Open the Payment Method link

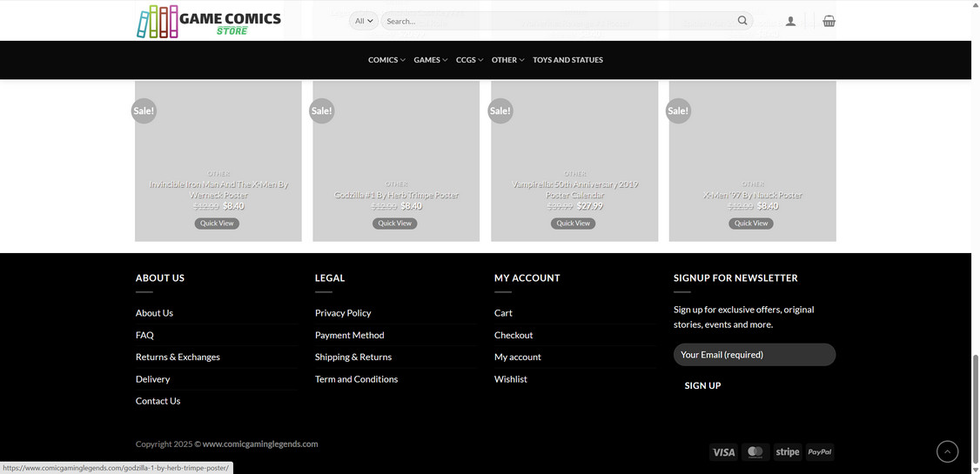click(x=349, y=335)
